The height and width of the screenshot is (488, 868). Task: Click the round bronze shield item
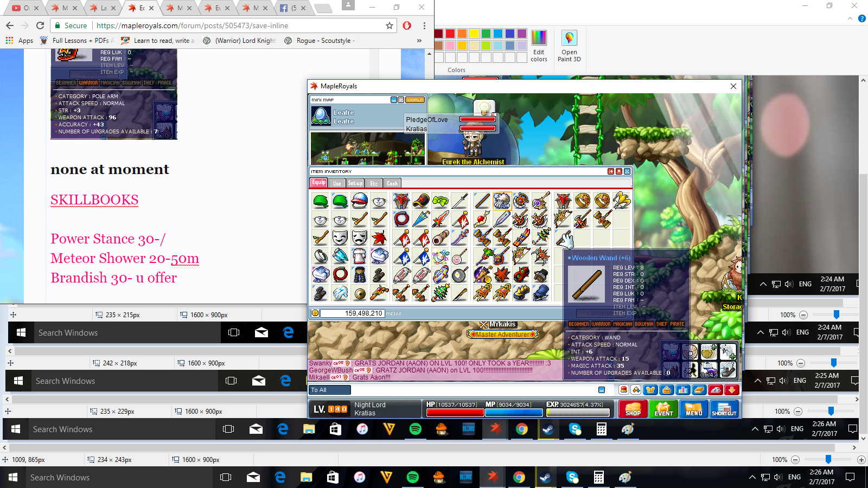click(x=359, y=293)
